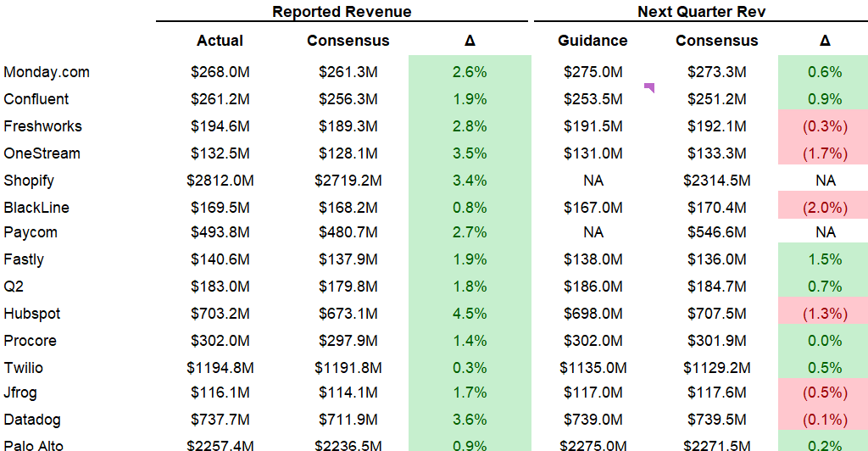Click Hubspot actual revenue $703.2M
Image resolution: width=868 pixels, height=451 pixels.
pos(220,314)
